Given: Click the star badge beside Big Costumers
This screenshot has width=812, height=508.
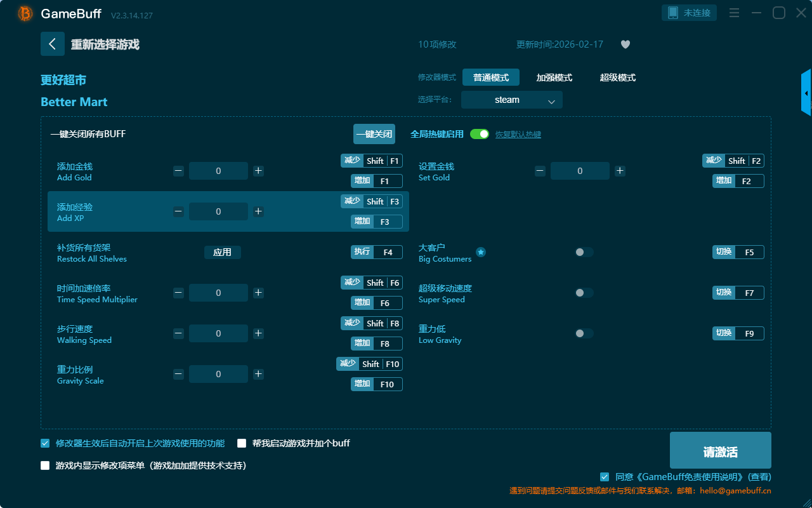Looking at the screenshot, I should [x=481, y=252].
